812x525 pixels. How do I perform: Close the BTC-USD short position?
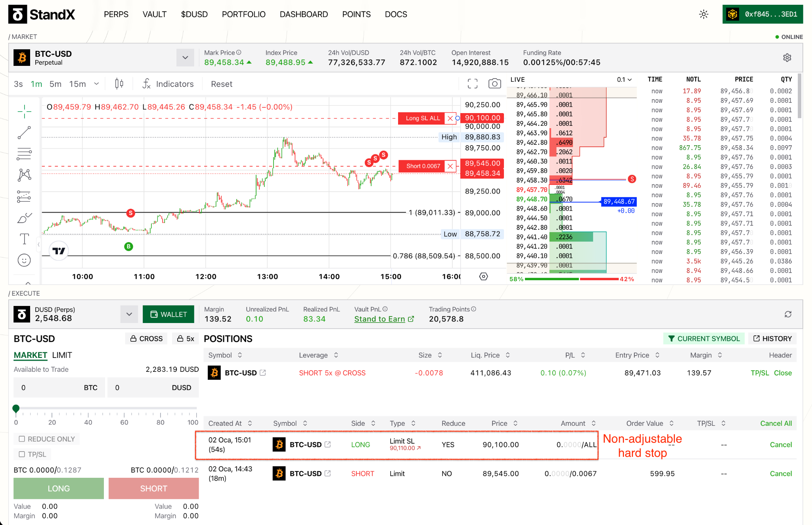pos(783,373)
